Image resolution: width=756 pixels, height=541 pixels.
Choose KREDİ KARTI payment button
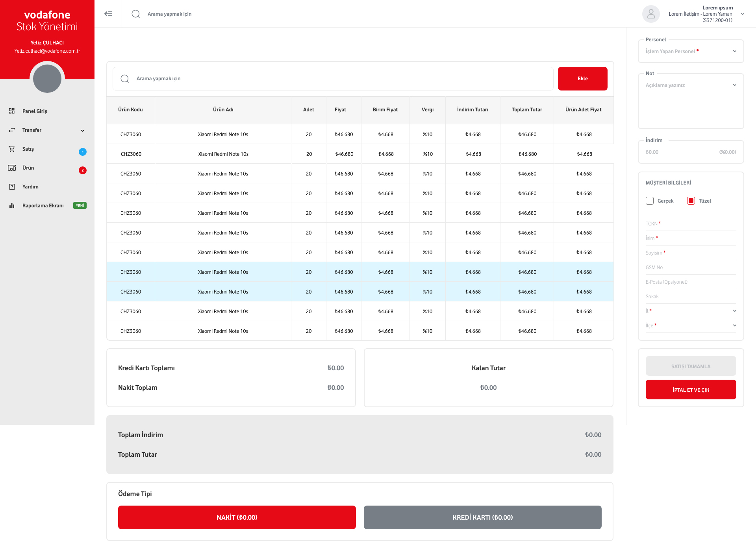(x=483, y=517)
